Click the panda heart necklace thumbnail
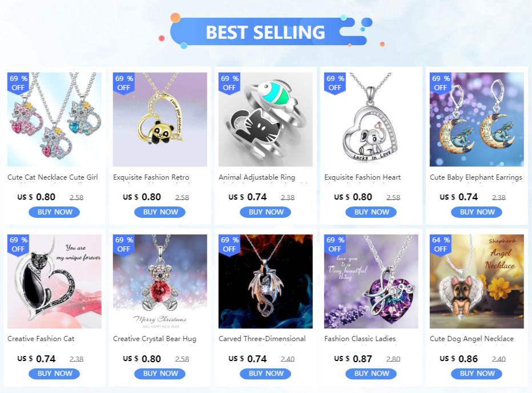Screen dimensions: 532x393 pyautogui.click(x=160, y=119)
